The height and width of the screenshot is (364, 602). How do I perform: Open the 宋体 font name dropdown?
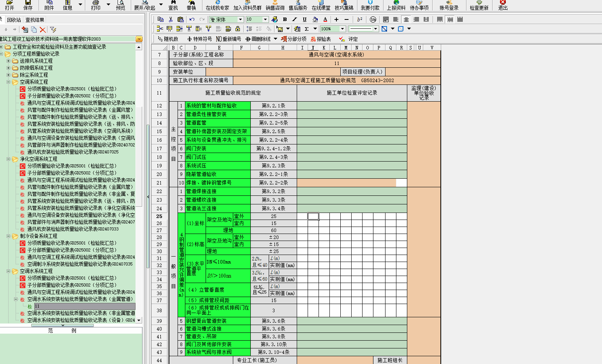241,19
